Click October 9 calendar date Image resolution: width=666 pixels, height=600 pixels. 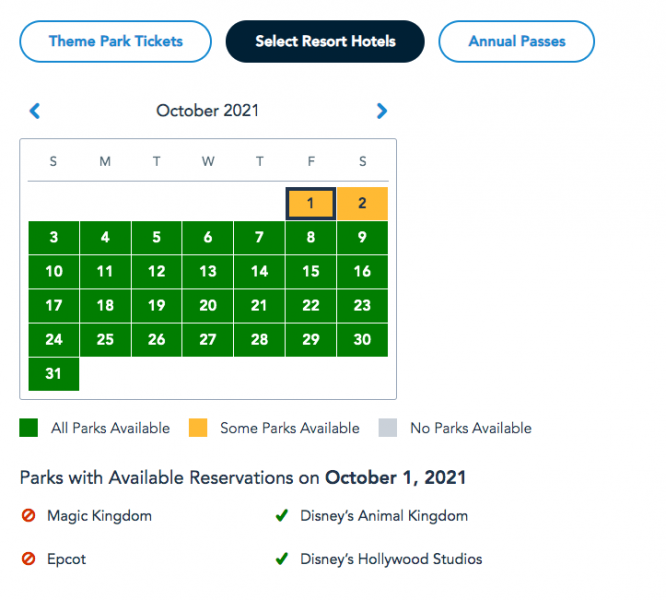coord(362,238)
